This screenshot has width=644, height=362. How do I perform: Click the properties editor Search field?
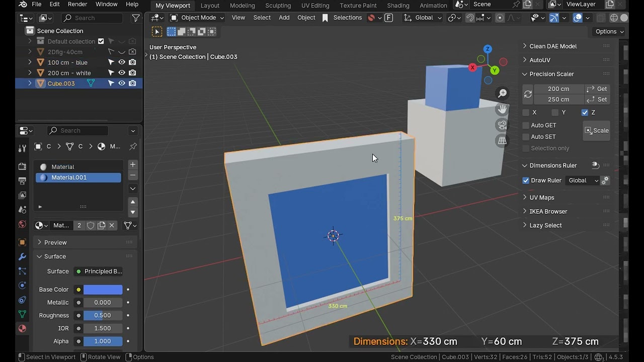click(x=78, y=131)
